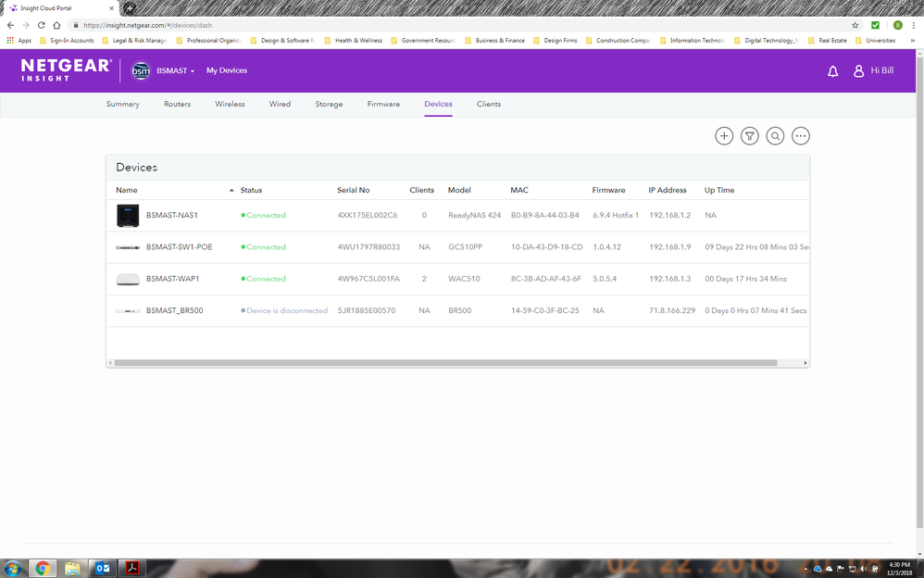This screenshot has width=924, height=578.
Task: Open Outlook from the taskbar
Action: (102, 568)
